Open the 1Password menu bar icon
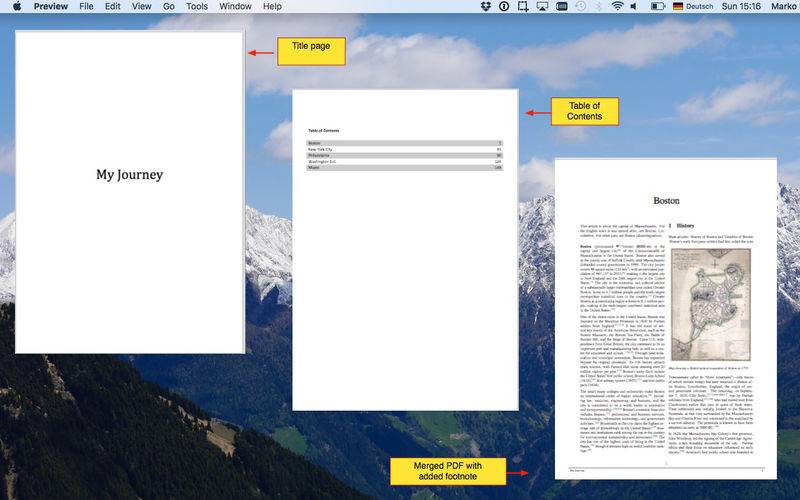The width and height of the screenshot is (800, 500). tap(504, 6)
